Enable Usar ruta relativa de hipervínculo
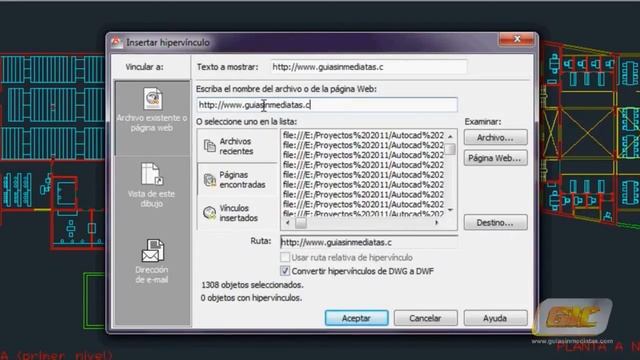 tap(285, 258)
